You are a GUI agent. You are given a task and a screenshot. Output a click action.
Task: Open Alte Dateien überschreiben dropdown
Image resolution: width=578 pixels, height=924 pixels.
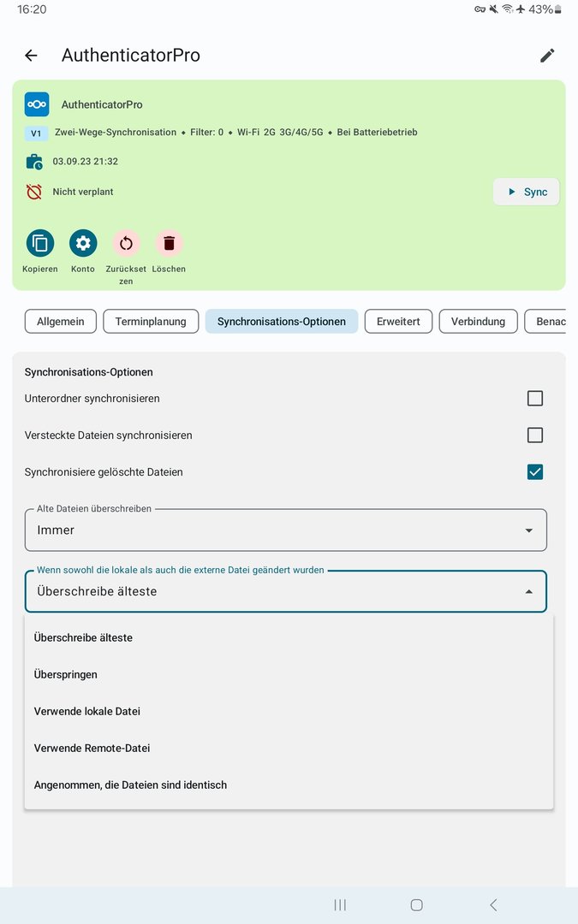pyautogui.click(x=286, y=530)
